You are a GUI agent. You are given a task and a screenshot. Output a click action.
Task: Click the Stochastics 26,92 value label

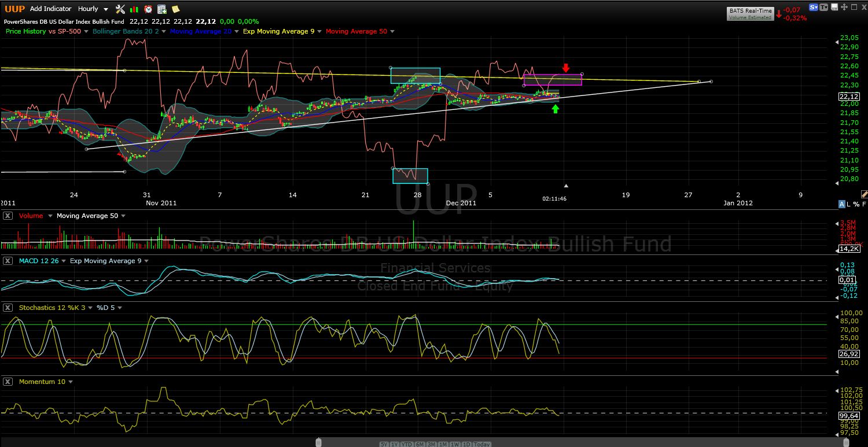click(x=849, y=353)
